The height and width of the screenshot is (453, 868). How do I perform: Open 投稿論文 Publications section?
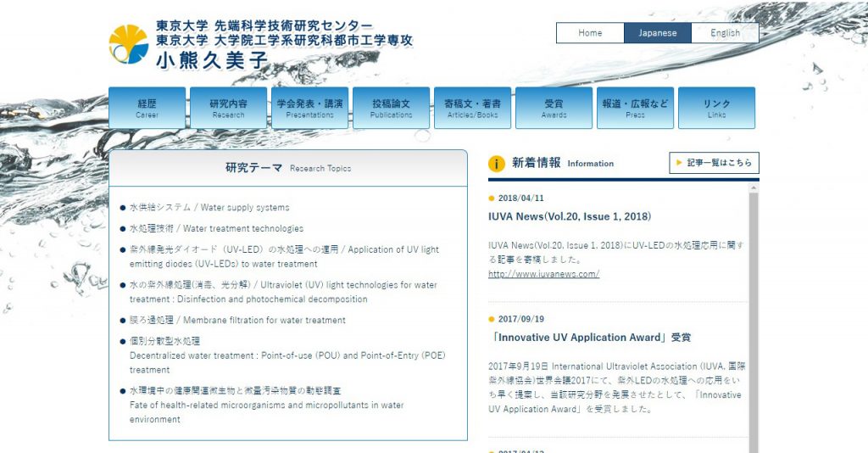[392, 108]
